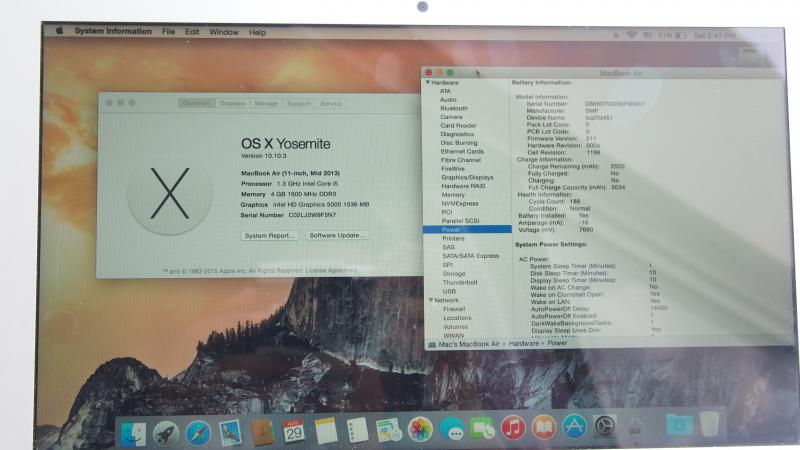Open the Photos app in dock

pos(420,430)
